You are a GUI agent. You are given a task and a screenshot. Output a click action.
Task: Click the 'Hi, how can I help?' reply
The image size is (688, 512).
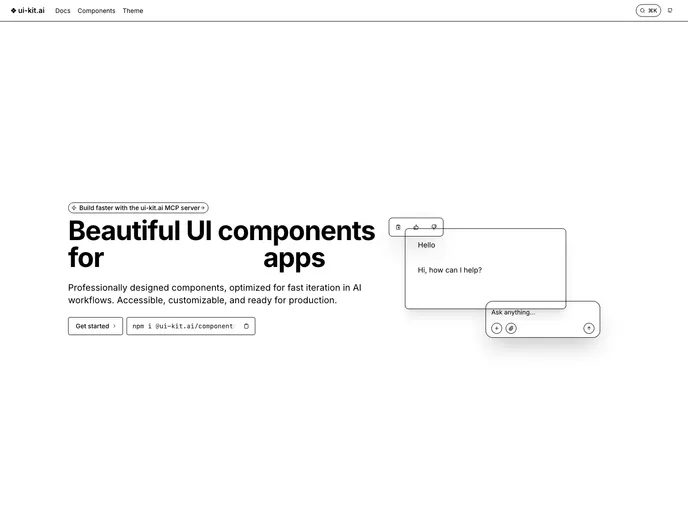coord(449,270)
